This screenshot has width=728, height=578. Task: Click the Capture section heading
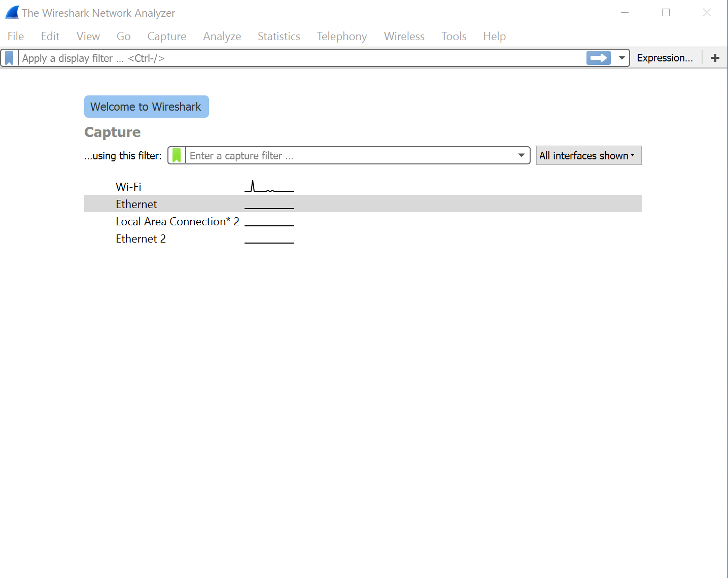click(x=113, y=132)
